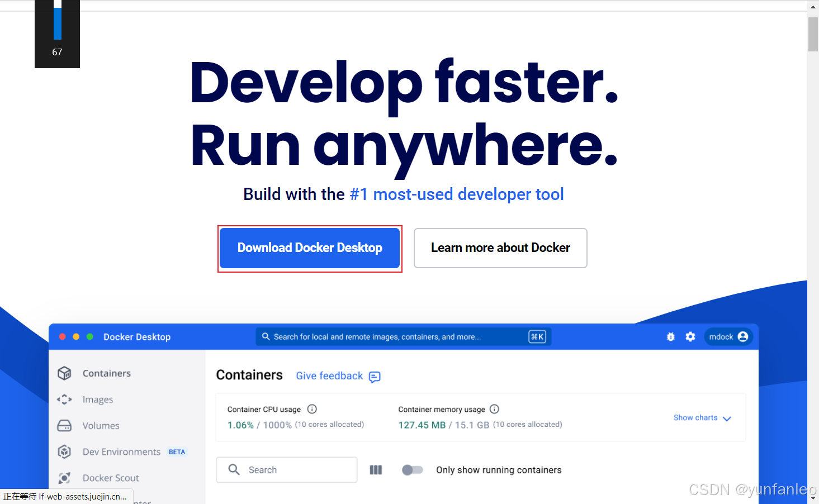Click the Containers cube icon in sidebar
Viewport: 819px width, 504px height.
pyautogui.click(x=64, y=373)
